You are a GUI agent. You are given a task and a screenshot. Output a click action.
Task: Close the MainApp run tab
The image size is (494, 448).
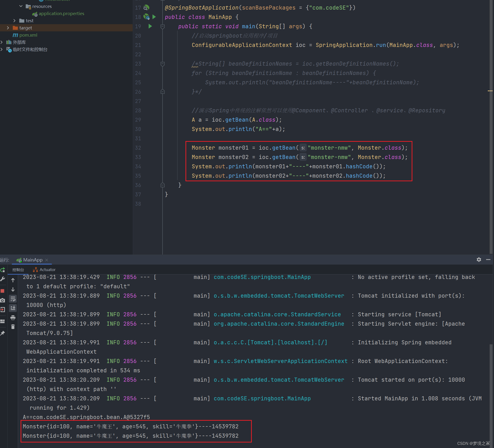coord(47,260)
